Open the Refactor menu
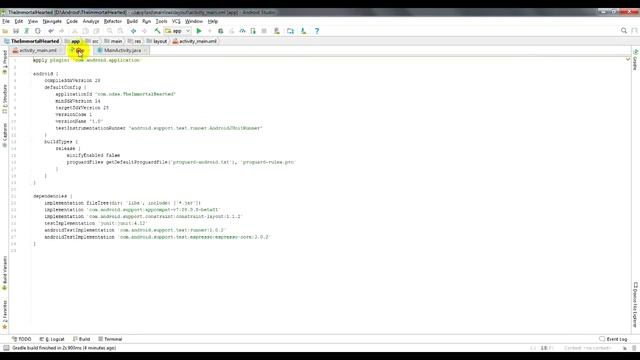Viewport: 640px width, 360px height. (113, 21)
